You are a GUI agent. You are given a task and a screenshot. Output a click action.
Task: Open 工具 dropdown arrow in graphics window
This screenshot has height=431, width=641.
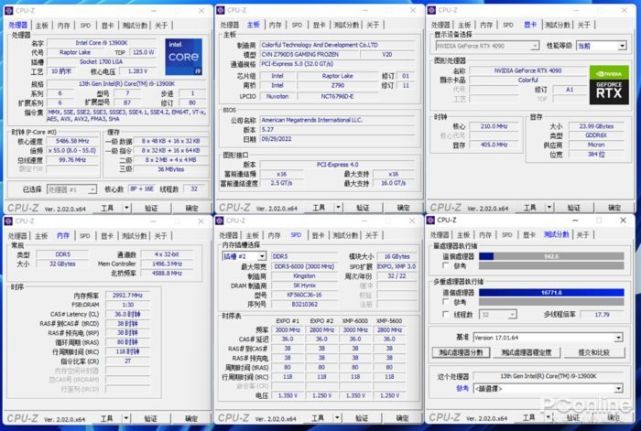(x=549, y=207)
